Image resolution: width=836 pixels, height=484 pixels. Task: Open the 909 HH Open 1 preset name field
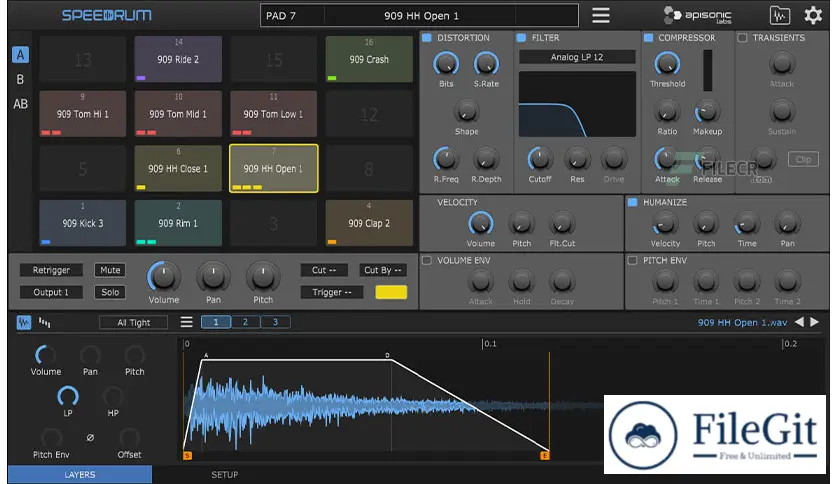pos(421,15)
